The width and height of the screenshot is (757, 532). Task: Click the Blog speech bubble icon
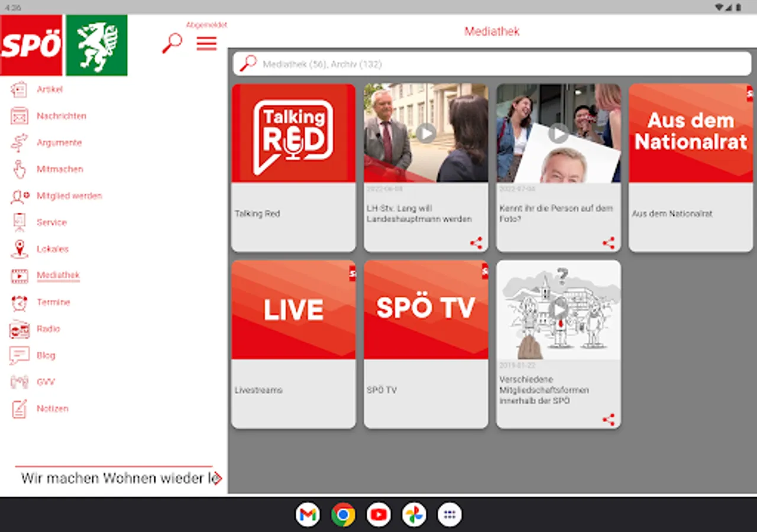point(19,355)
